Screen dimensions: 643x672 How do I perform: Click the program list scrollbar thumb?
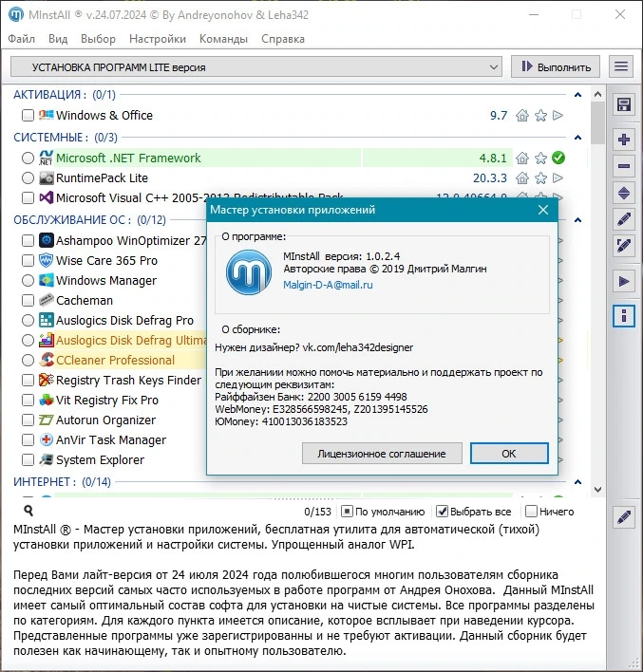(x=597, y=123)
